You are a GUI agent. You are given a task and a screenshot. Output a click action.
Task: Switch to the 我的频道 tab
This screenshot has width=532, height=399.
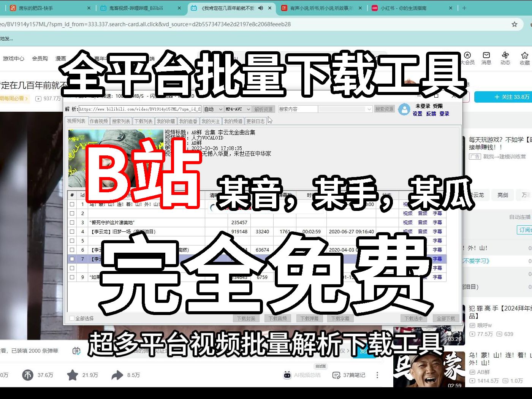coord(233,121)
